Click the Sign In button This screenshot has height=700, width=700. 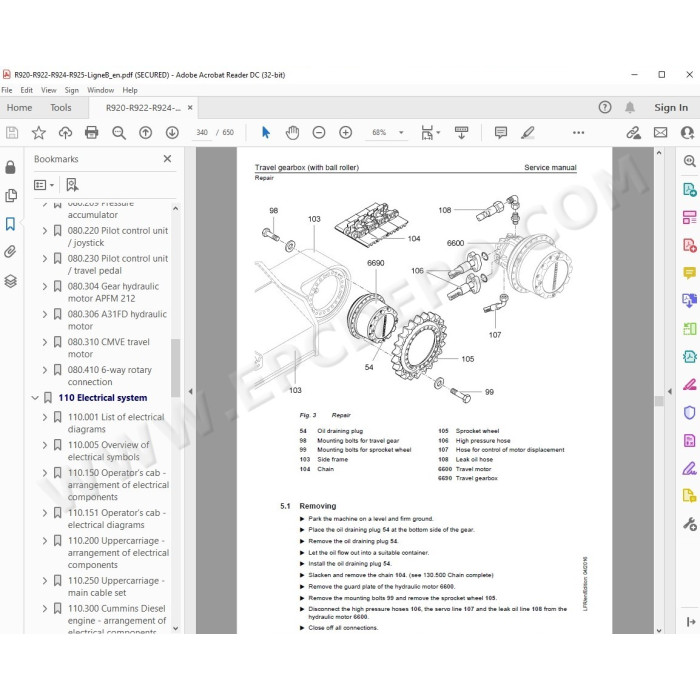[x=671, y=108]
